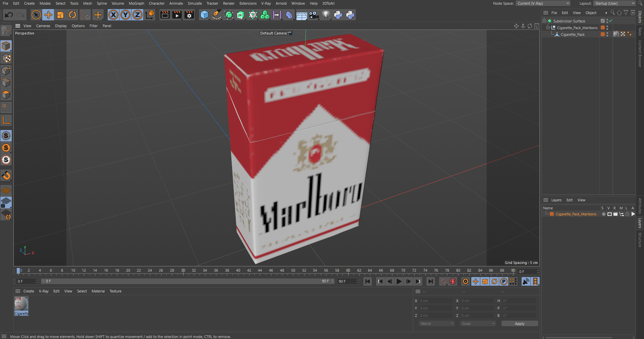The height and width of the screenshot is (339, 644).
Task: Switch to the Takes side tab
Action: pos(640,31)
